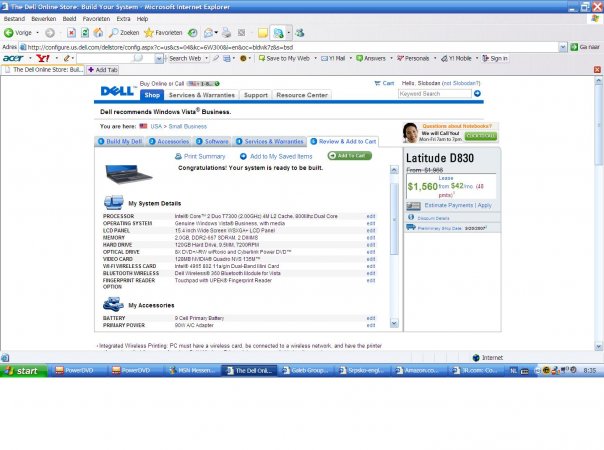
Task: Click the Windows start button
Action: [23, 371]
